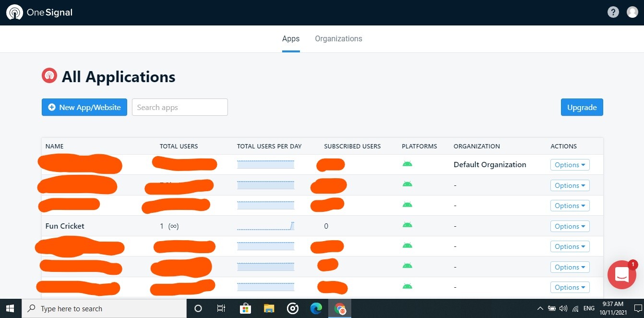Expand Options dropdown for Default Organization row

[x=570, y=165]
